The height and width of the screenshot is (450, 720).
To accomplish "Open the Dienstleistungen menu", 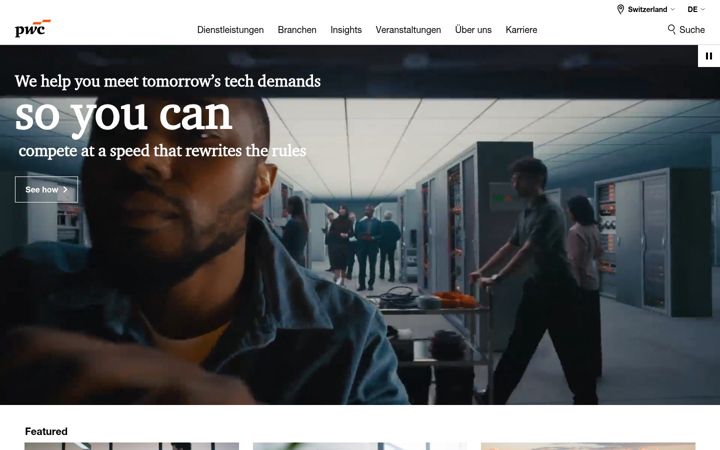I will click(x=231, y=30).
